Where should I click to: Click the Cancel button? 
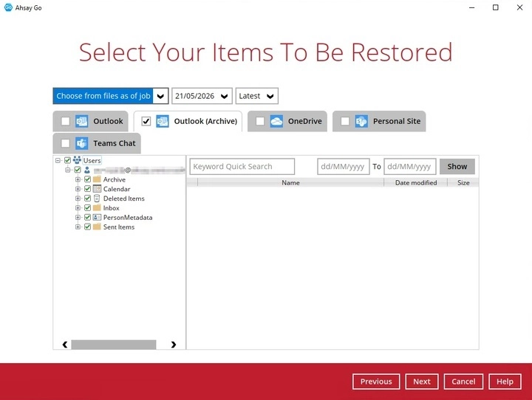pos(463,382)
